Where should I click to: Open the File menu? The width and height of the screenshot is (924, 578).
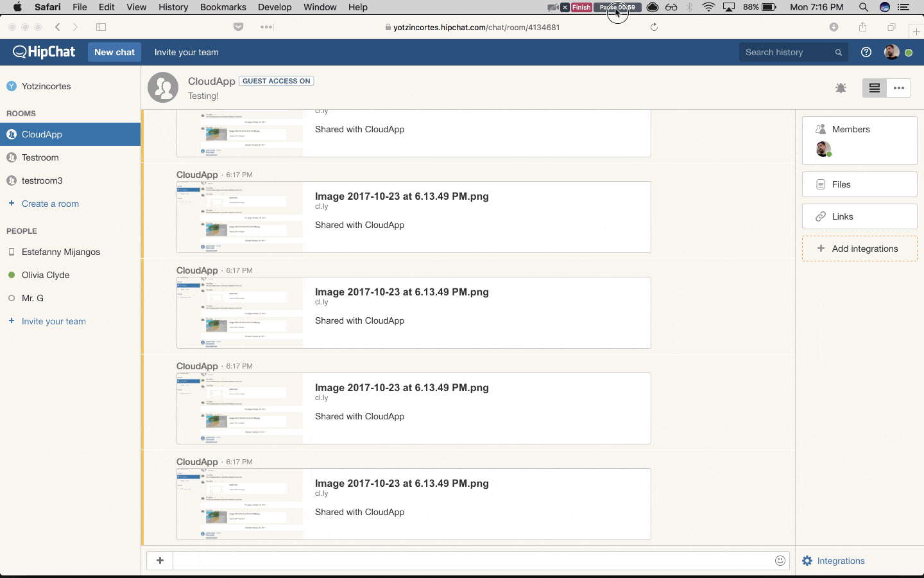coord(80,7)
